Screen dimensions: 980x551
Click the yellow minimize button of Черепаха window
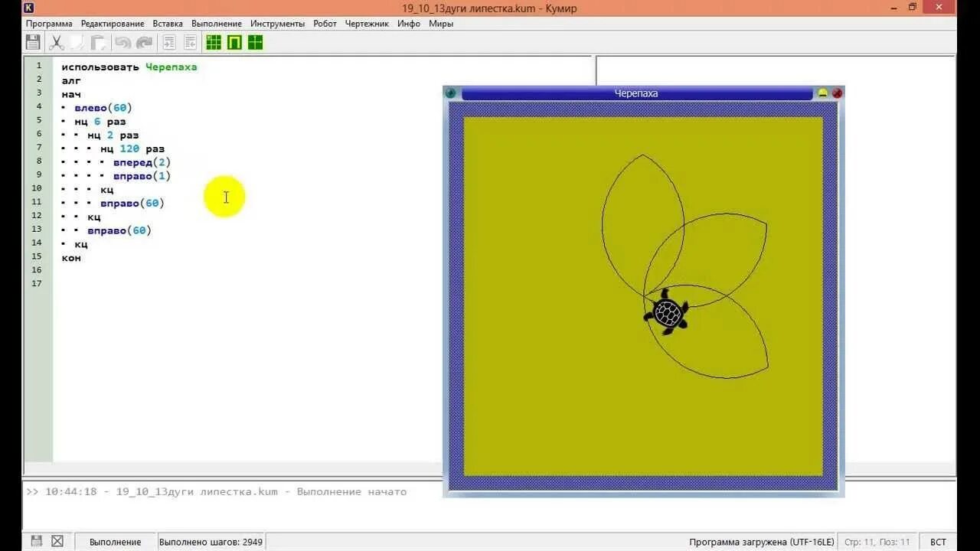[823, 93]
